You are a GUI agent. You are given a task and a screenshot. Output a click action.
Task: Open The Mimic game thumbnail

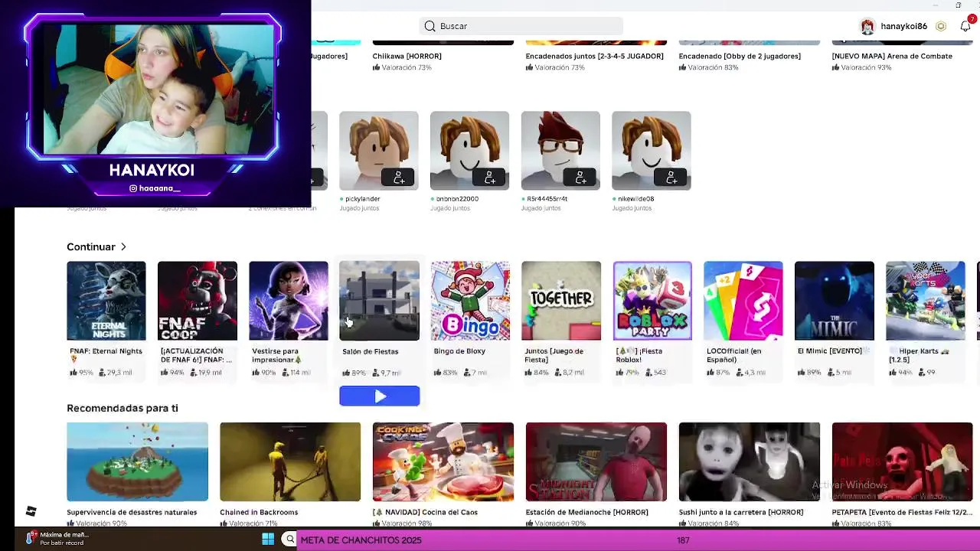[835, 301]
